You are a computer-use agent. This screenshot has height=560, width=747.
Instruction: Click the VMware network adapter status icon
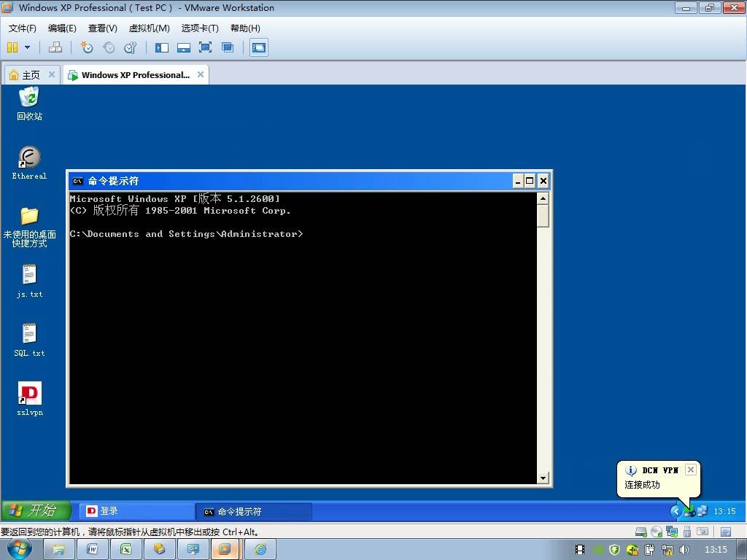(672, 532)
